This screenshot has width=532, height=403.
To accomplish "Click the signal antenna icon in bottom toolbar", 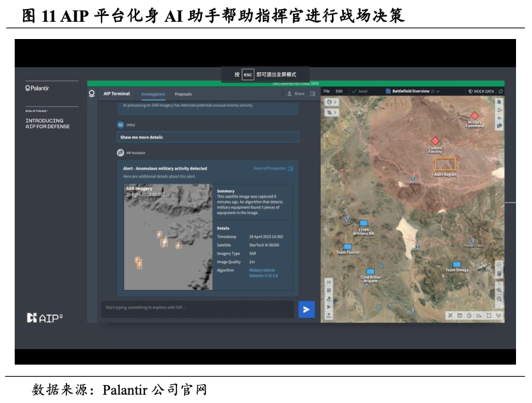I will [498, 315].
